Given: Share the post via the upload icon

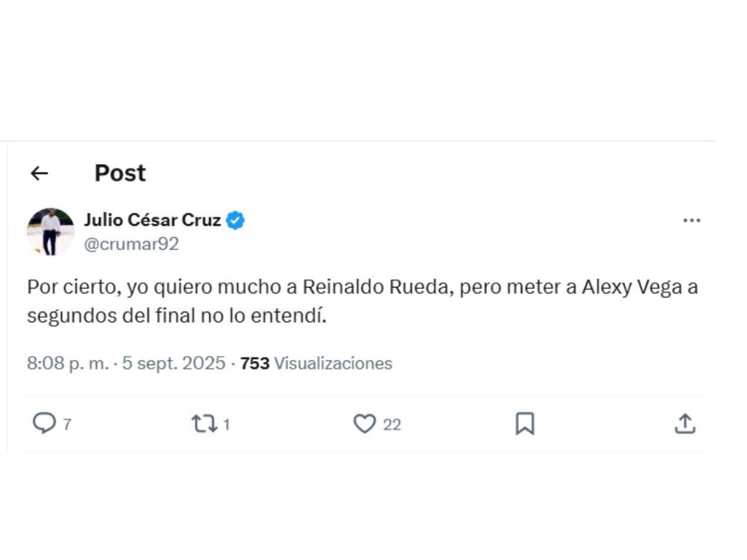Looking at the screenshot, I should tap(685, 424).
